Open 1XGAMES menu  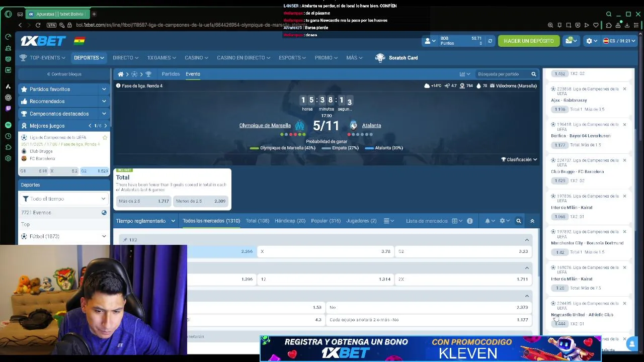[162, 58]
